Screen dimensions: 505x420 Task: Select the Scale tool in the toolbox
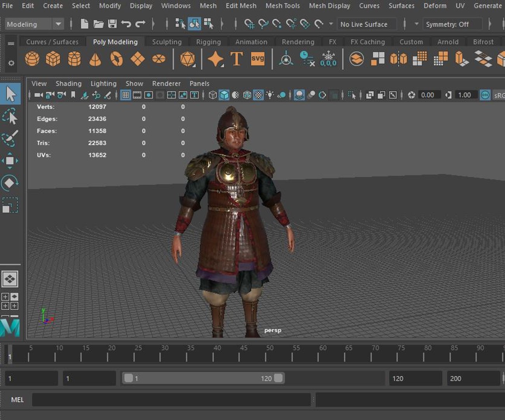10,205
